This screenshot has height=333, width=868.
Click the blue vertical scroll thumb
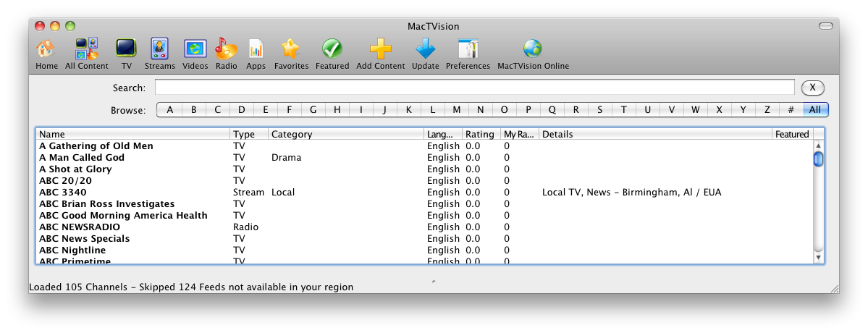pos(818,159)
